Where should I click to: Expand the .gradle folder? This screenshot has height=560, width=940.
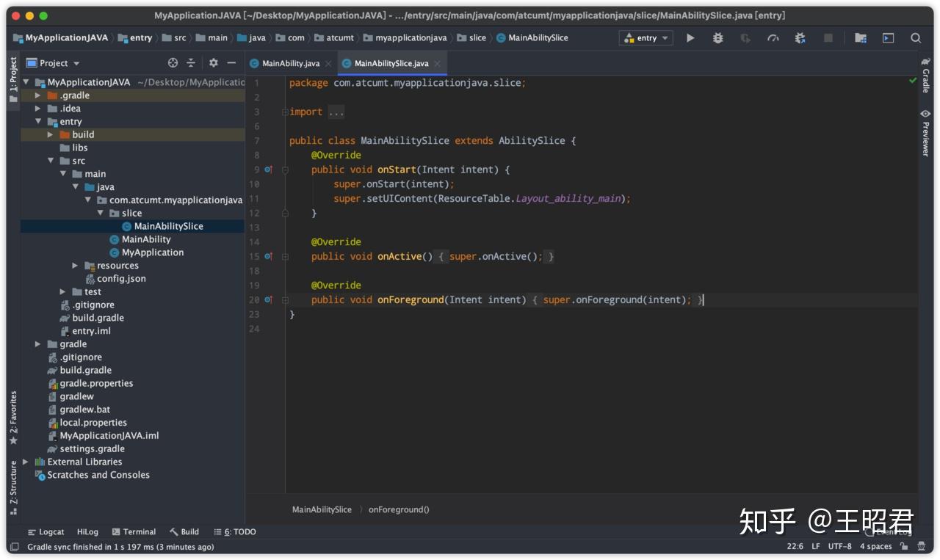click(x=38, y=95)
